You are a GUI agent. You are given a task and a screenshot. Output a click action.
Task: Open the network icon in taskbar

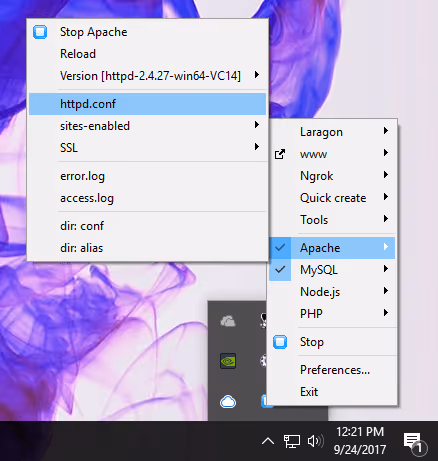(x=292, y=441)
